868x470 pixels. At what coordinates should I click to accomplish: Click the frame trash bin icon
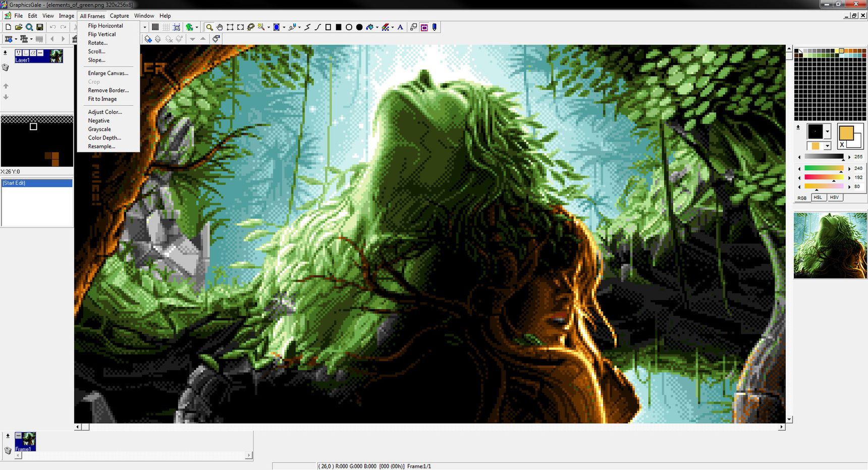point(8,450)
